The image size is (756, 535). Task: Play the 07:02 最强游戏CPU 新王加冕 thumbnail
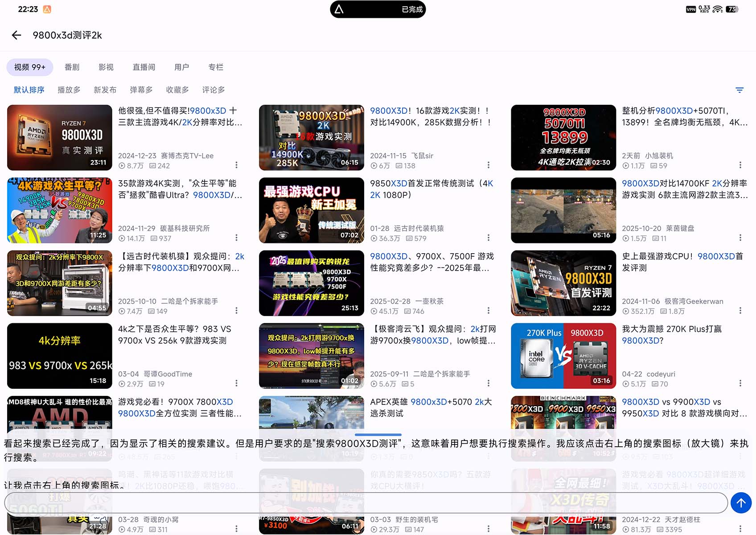[x=312, y=210]
